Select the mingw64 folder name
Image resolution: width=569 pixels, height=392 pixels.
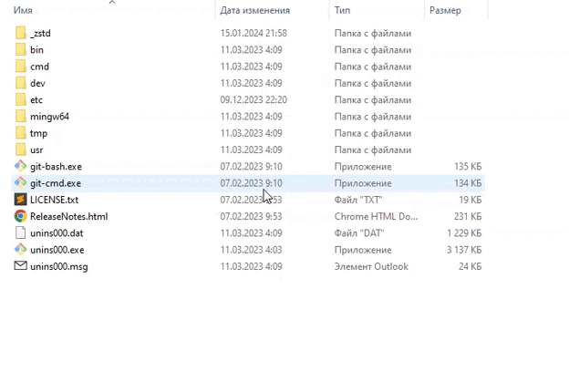(x=50, y=117)
